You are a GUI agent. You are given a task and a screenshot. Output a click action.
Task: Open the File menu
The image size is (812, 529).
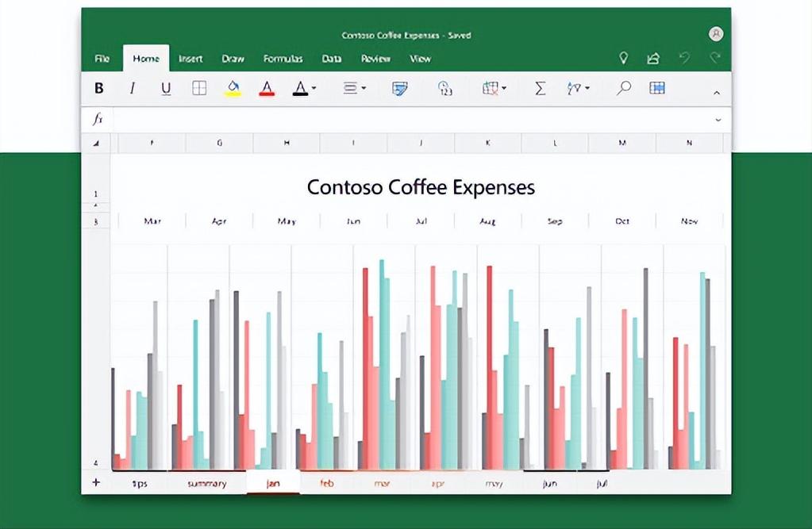pyautogui.click(x=102, y=59)
